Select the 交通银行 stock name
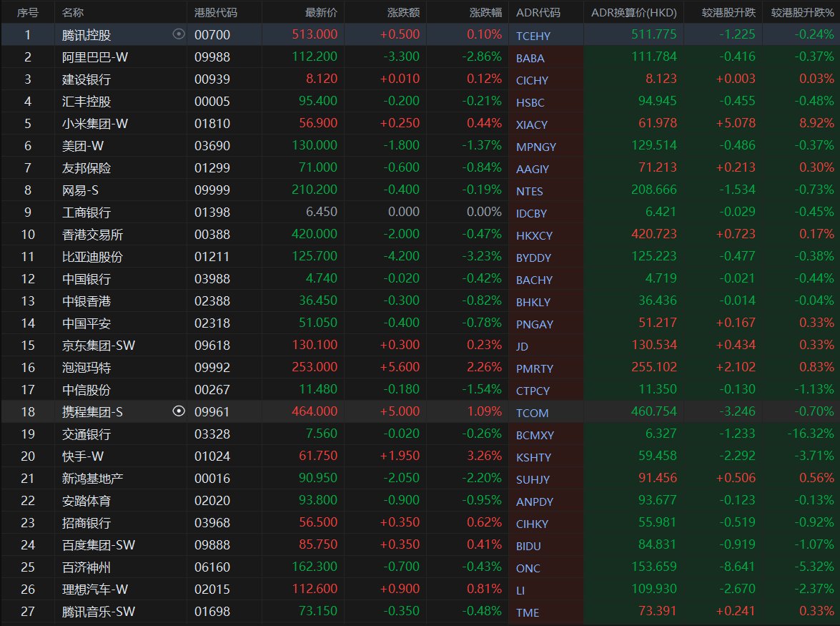Image resolution: width=840 pixels, height=626 pixels. (x=87, y=434)
